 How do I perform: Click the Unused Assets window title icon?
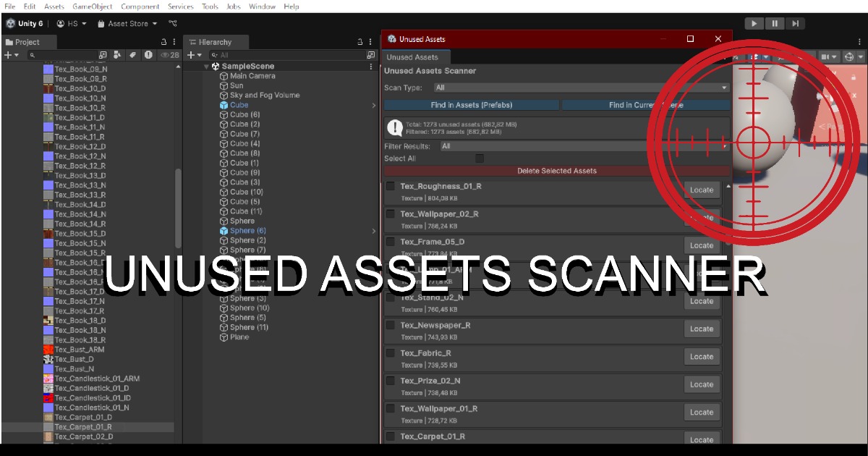(392, 39)
